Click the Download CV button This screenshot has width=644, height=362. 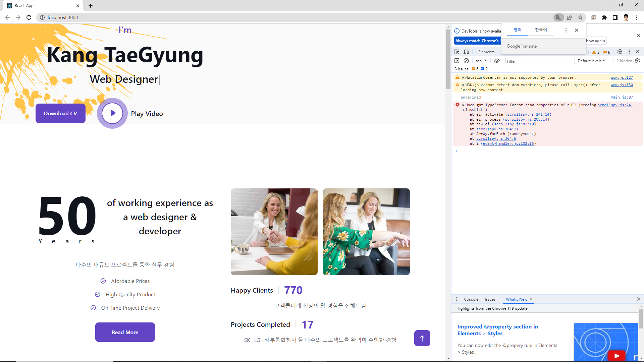(x=60, y=113)
